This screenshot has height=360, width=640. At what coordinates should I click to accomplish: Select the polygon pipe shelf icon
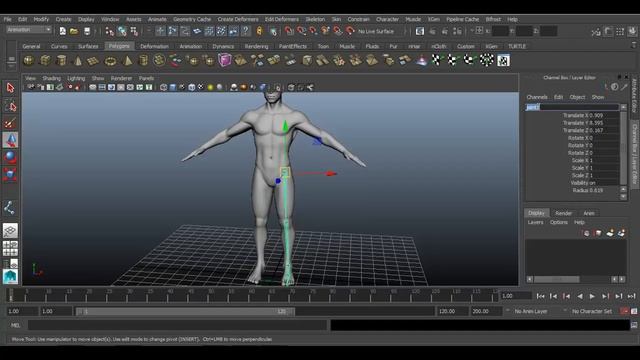pos(143,60)
